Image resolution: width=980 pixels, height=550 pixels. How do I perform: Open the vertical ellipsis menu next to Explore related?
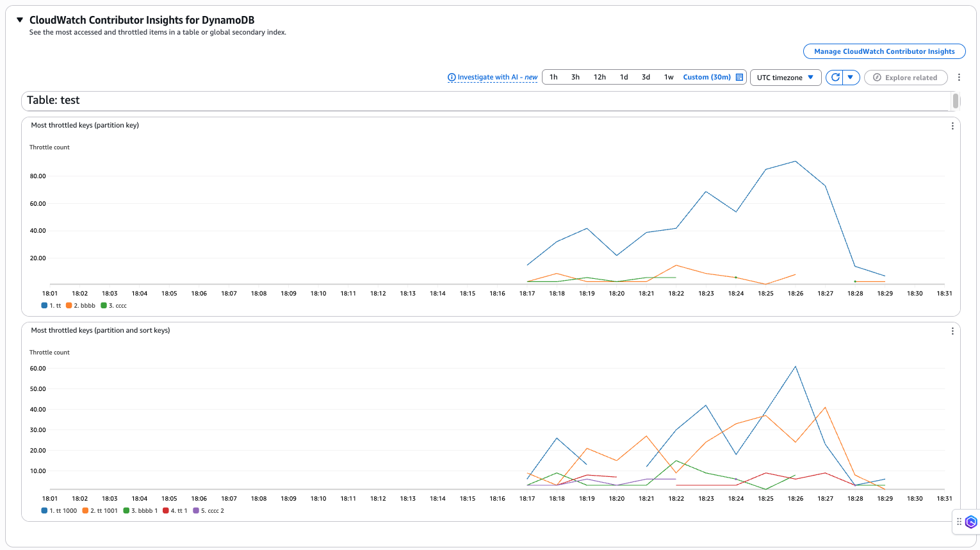click(x=959, y=77)
